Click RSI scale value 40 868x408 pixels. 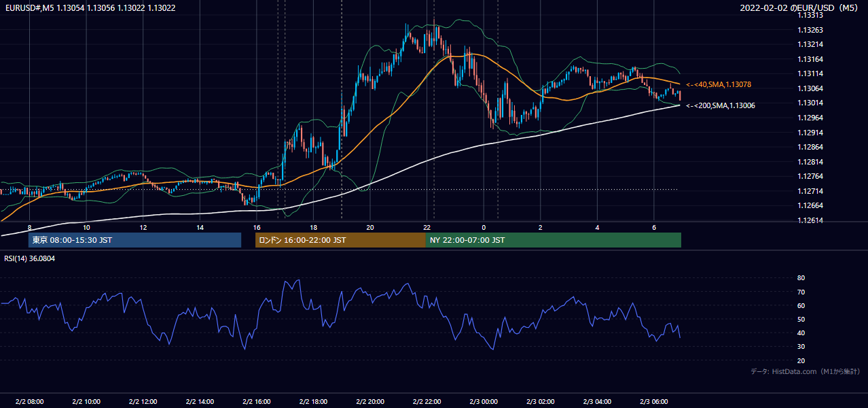(801, 333)
